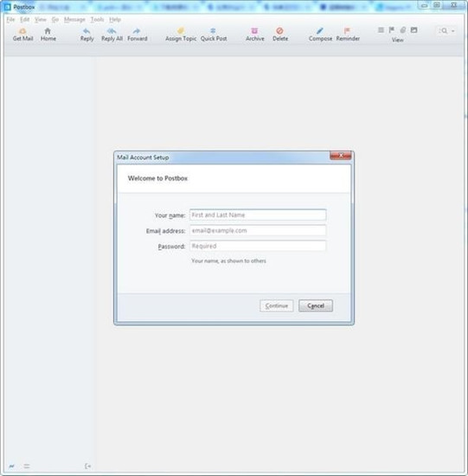Click the Email address text field
This screenshot has width=468, height=476.
[258, 231]
